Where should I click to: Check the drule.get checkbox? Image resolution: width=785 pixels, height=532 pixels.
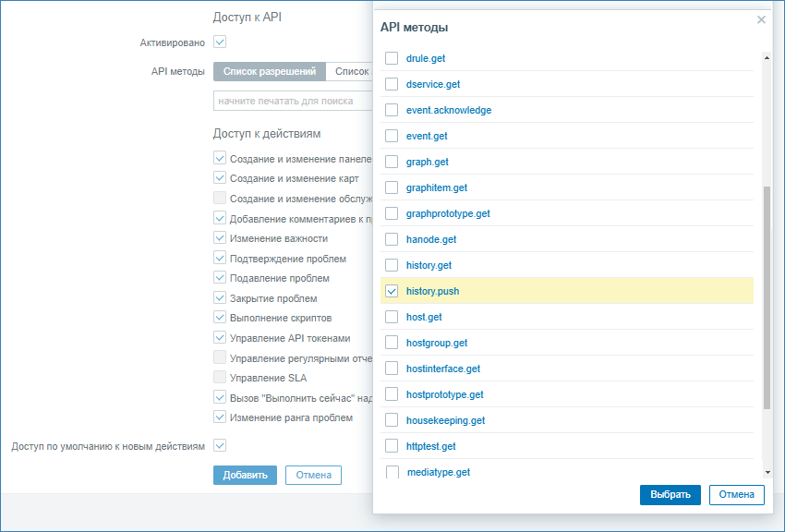pyautogui.click(x=392, y=58)
